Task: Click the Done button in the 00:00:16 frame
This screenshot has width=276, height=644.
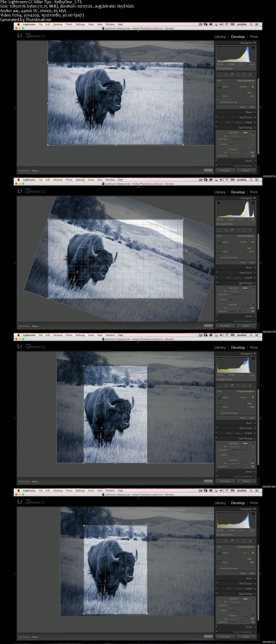Action: [208, 171]
